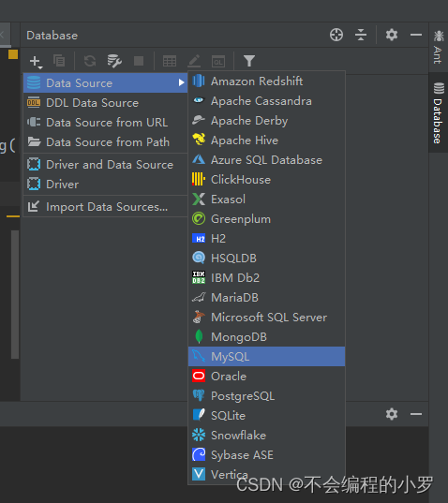Click the Duplicate data source icon
Screen dimensions: 448x503
(59, 61)
